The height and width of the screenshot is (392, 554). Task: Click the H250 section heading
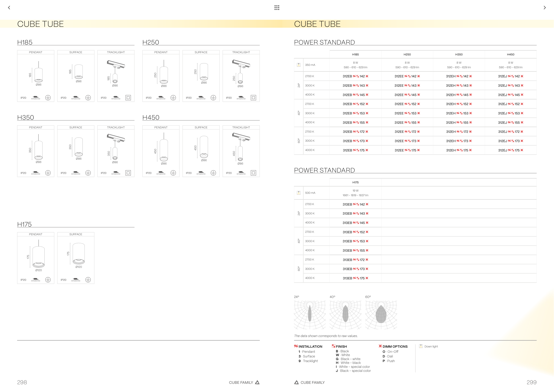point(150,43)
